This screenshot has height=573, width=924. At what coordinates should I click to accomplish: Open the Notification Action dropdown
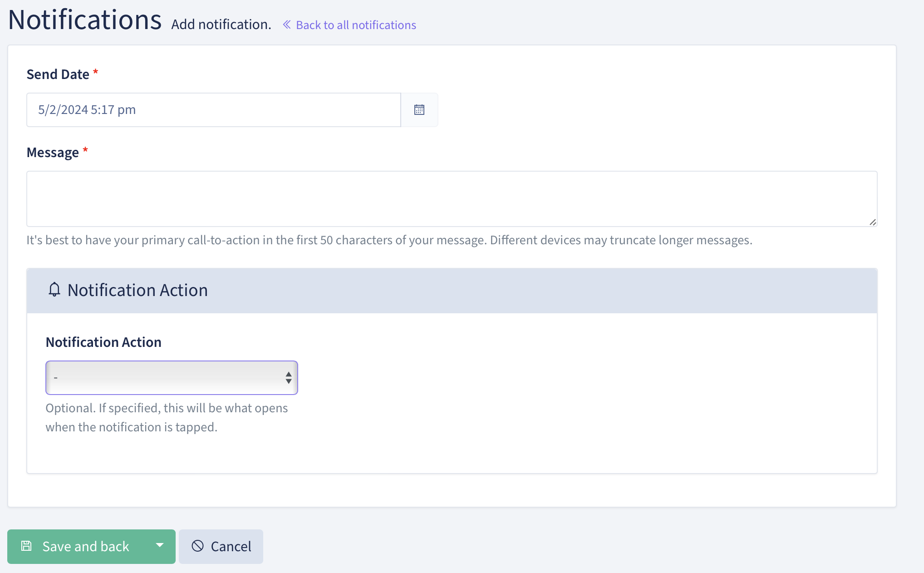point(172,378)
